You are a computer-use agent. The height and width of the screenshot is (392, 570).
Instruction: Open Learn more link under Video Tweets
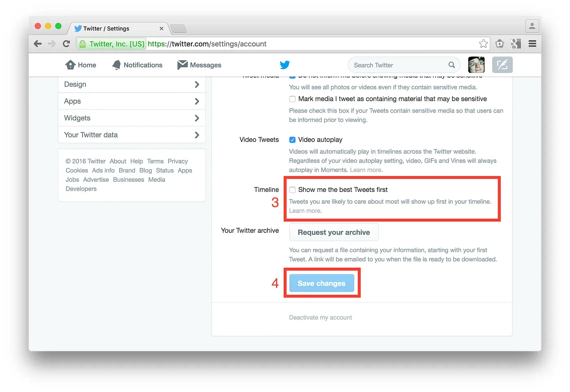(x=366, y=170)
